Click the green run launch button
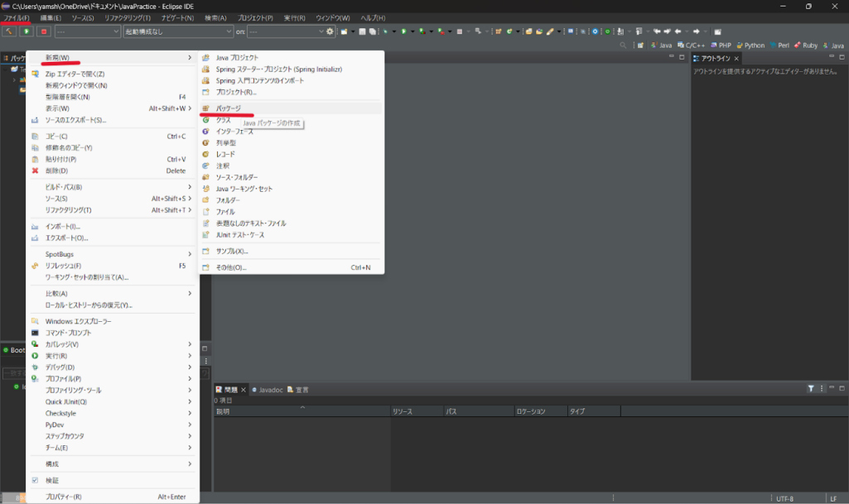 coord(26,31)
